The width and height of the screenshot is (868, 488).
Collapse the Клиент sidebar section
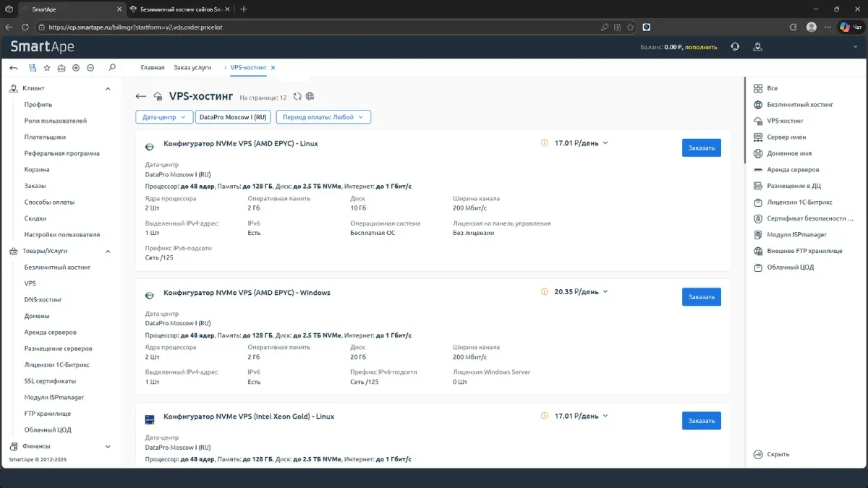pyautogui.click(x=108, y=88)
